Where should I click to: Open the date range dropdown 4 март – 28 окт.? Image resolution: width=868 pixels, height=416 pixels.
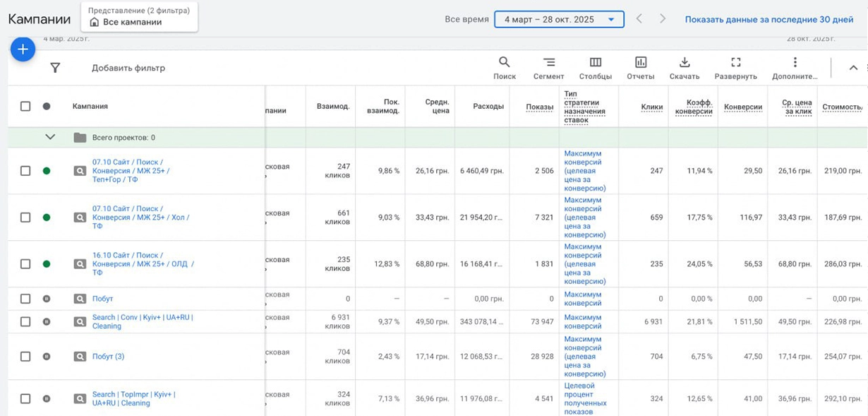coord(559,19)
